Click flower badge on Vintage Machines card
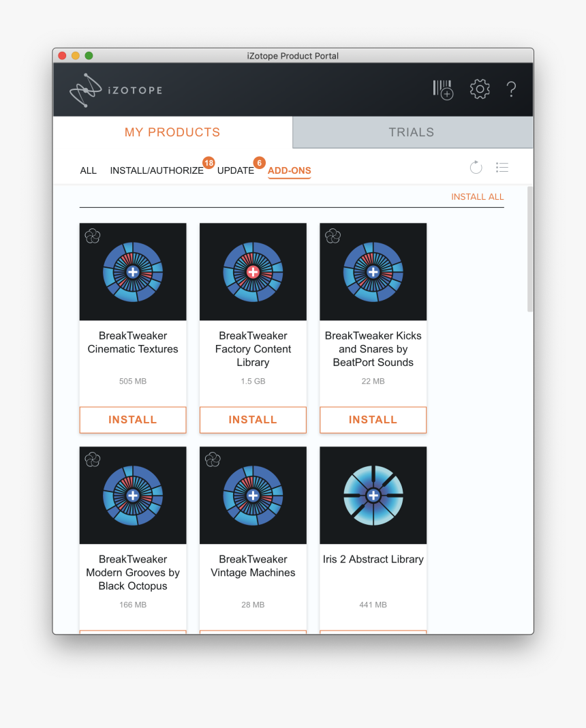Viewport: 586px width, 728px height. click(x=213, y=459)
